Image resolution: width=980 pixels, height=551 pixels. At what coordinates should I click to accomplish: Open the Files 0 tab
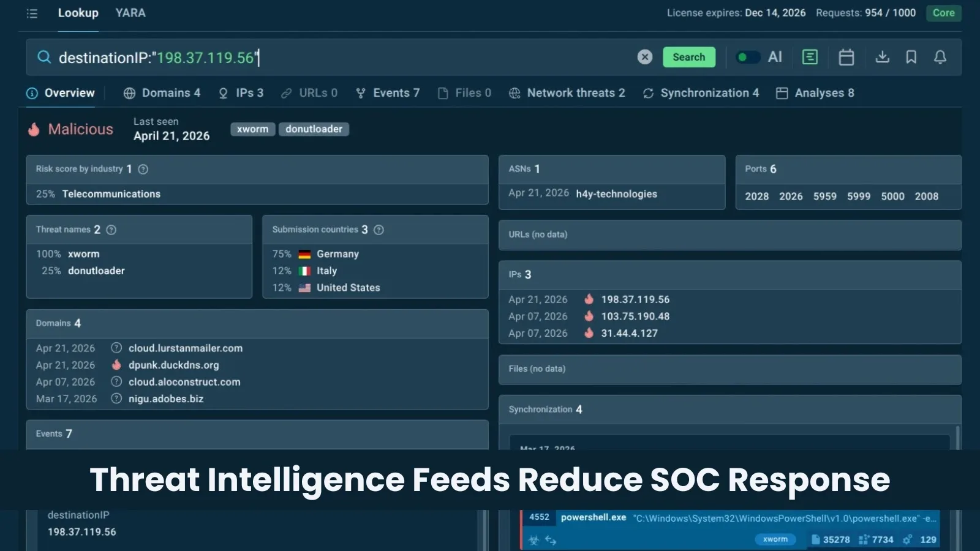click(x=465, y=93)
